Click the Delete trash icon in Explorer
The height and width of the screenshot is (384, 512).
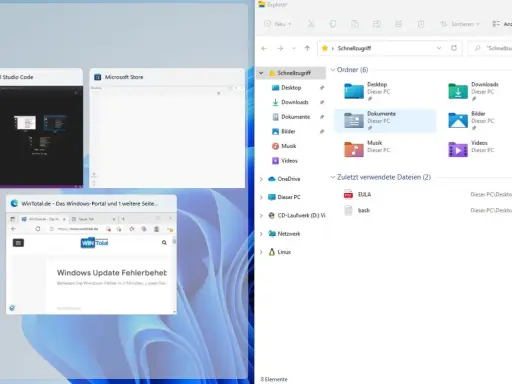coord(421,24)
